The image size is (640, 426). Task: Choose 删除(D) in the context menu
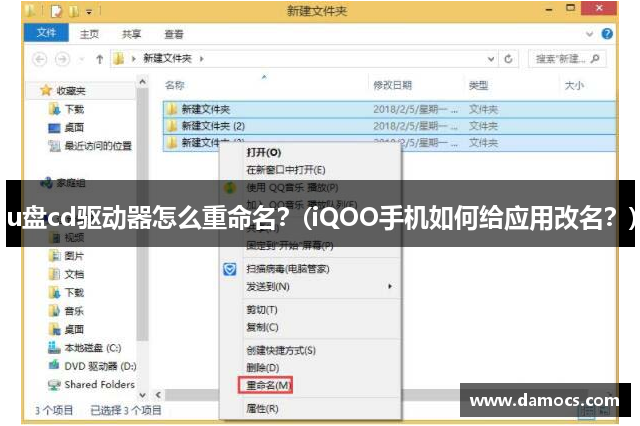(x=262, y=368)
